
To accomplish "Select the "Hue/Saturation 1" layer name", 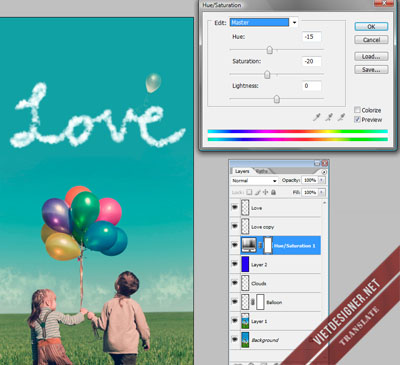I will pos(294,246).
